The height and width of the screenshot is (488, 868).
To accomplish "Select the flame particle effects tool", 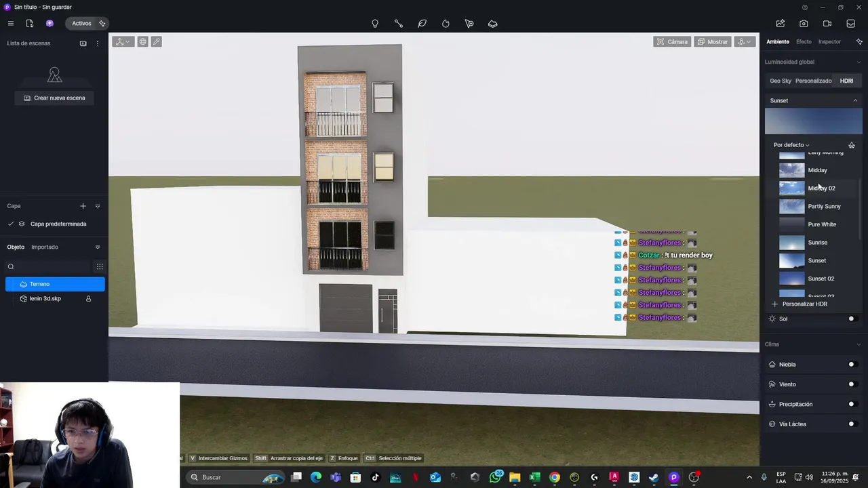I will pos(446,24).
